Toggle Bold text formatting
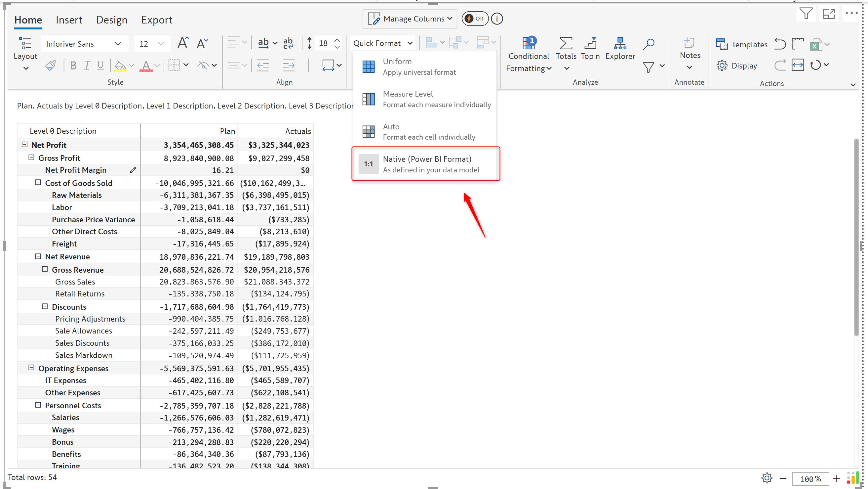This screenshot has height=489, width=868. 73,66
